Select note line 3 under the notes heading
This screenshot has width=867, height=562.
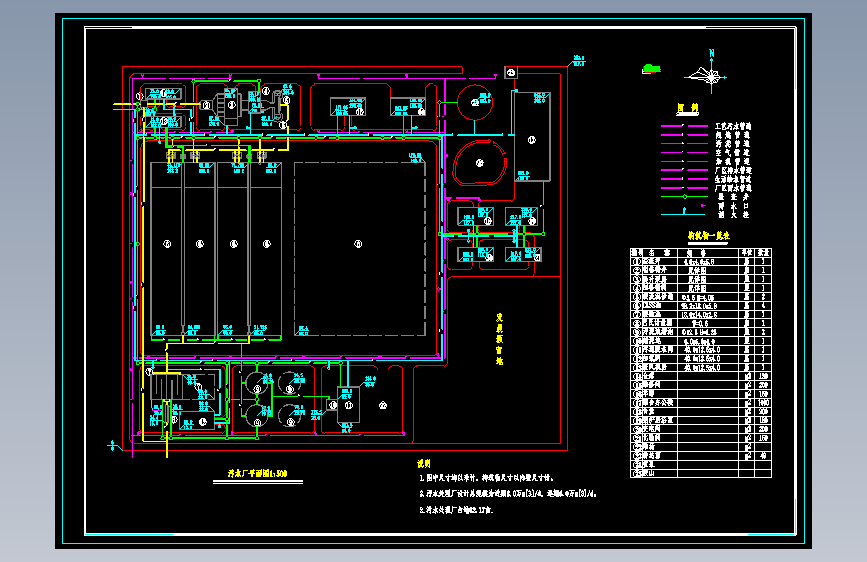click(456, 510)
